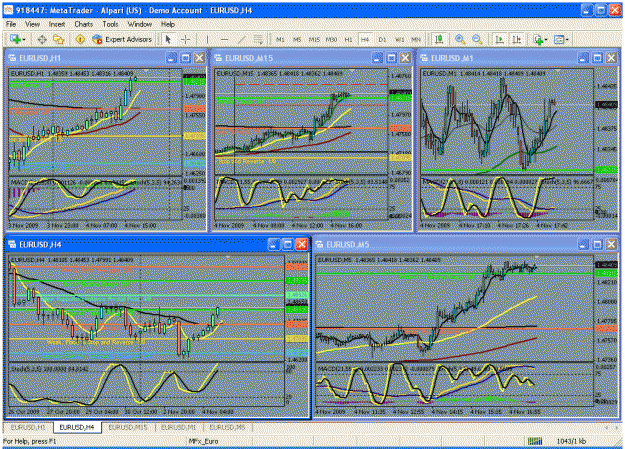The width and height of the screenshot is (625, 449).
Task: Open the Navigator folder-star icon
Action: pyautogui.click(x=59, y=39)
